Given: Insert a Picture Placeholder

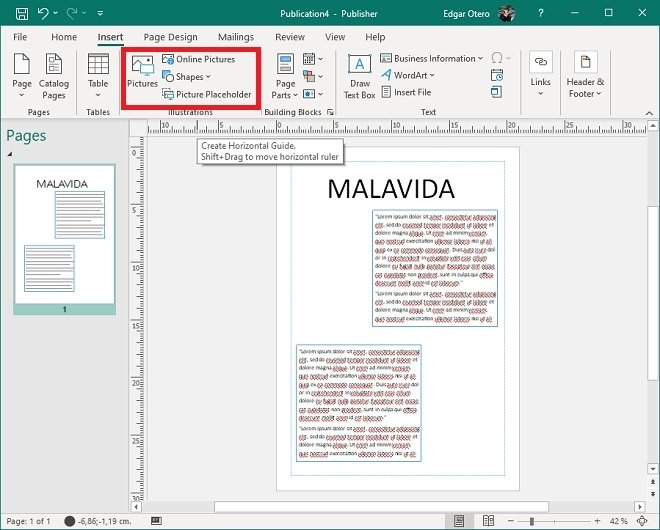Looking at the screenshot, I should (207, 94).
